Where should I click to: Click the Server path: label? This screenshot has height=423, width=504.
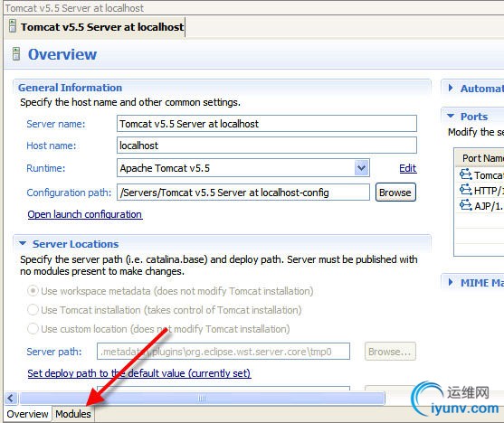point(54,352)
